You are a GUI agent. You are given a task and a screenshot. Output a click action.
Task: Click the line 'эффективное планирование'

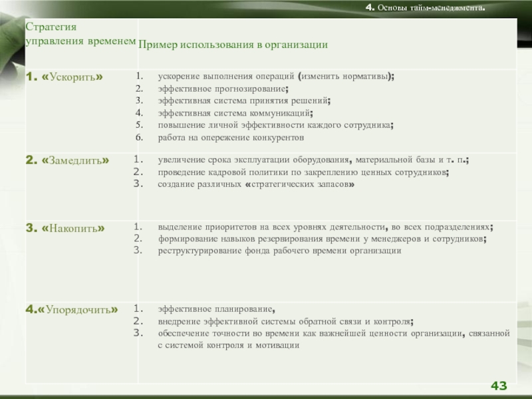coord(217,309)
